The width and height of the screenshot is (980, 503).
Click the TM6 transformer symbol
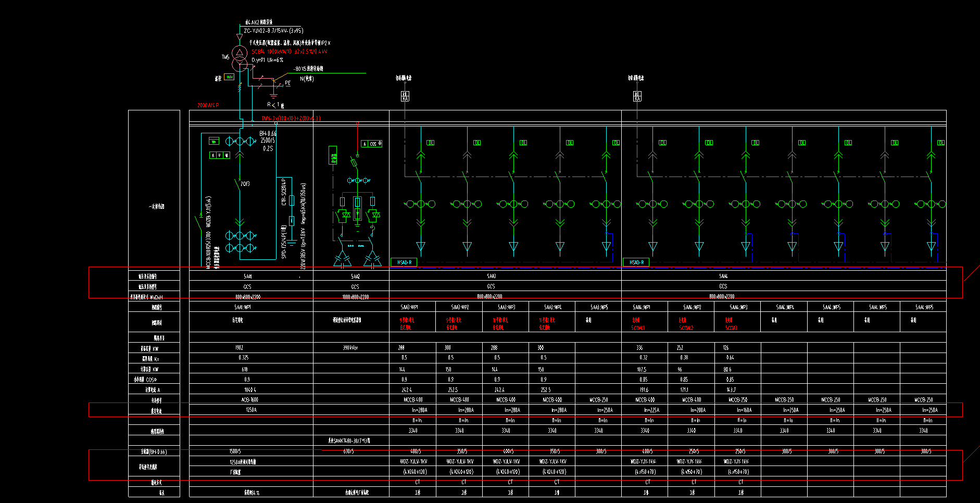click(x=240, y=58)
